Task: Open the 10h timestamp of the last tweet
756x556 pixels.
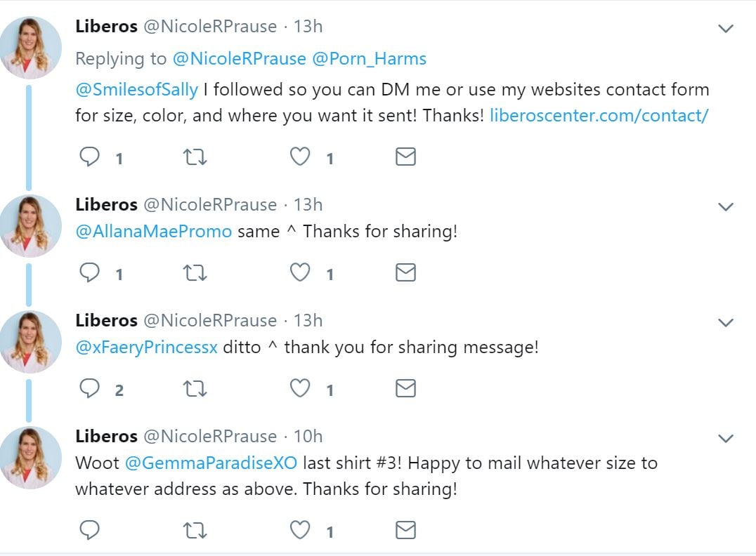Action: [308, 436]
